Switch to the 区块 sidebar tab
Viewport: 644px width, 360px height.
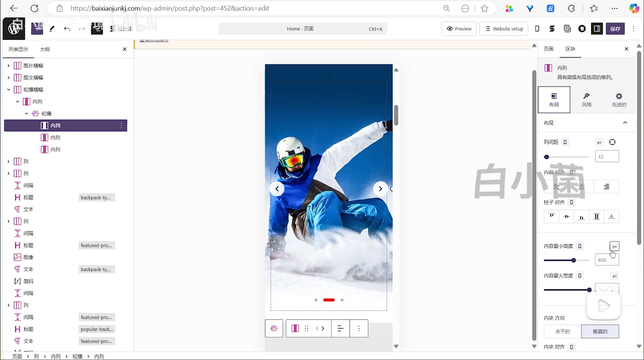570,49
